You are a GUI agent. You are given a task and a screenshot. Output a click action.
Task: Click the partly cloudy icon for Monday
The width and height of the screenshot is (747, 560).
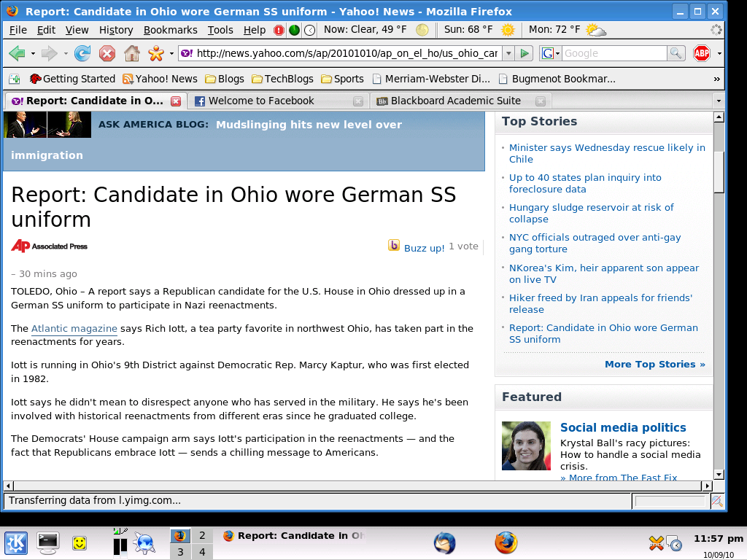(595, 30)
